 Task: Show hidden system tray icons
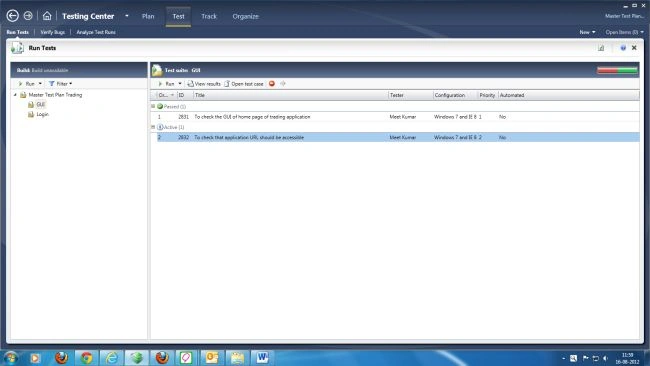point(563,359)
